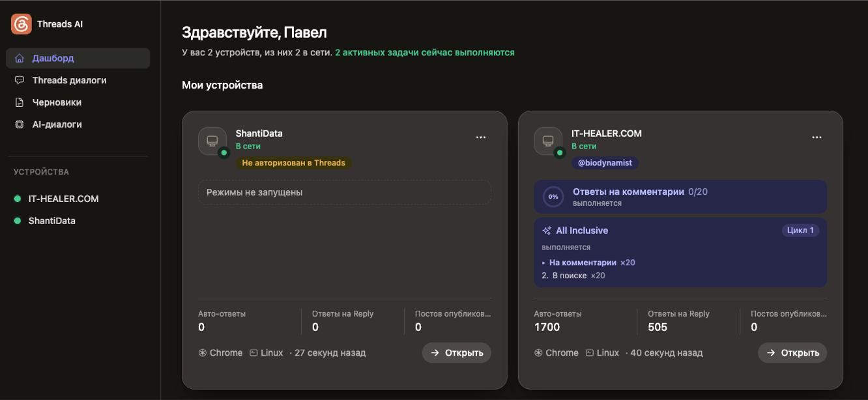Click Ответы на Reply value 505
Image resolution: width=868 pixels, height=400 pixels.
658,327
